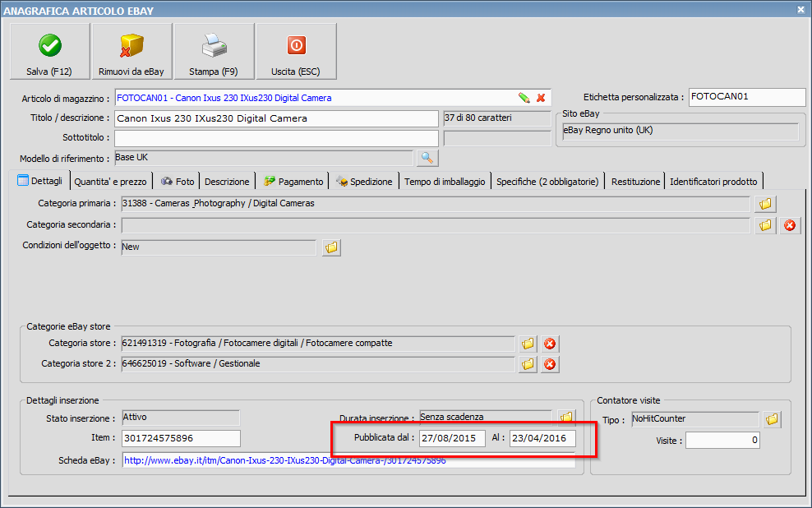This screenshot has height=508, width=812.
Task: Click the Etichetta personalizzata field FOTOCAN01
Action: coord(747,97)
